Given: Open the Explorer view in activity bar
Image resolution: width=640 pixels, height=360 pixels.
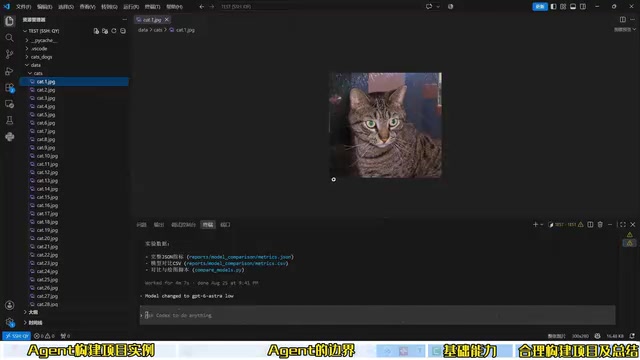Looking at the screenshot, I should coord(9,21).
